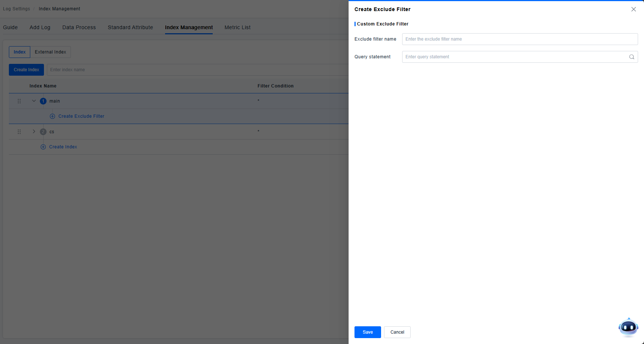The image size is (644, 344).
Task: Focus the Exclude filter name field
Action: (520, 39)
